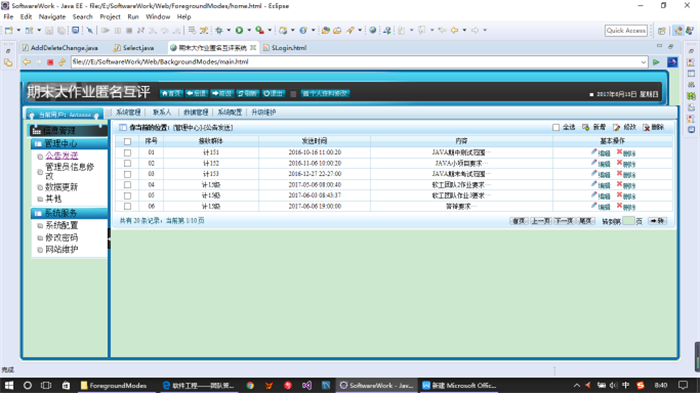Open the dropdown arrow next to Run icon

click(249, 30)
